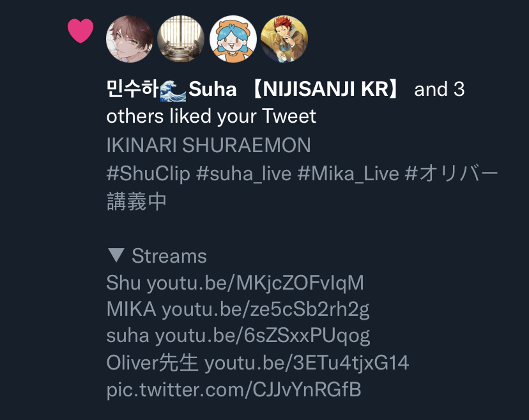Open the #オリバー hashtag
Screen dimensions: 529x420
(x=452, y=174)
